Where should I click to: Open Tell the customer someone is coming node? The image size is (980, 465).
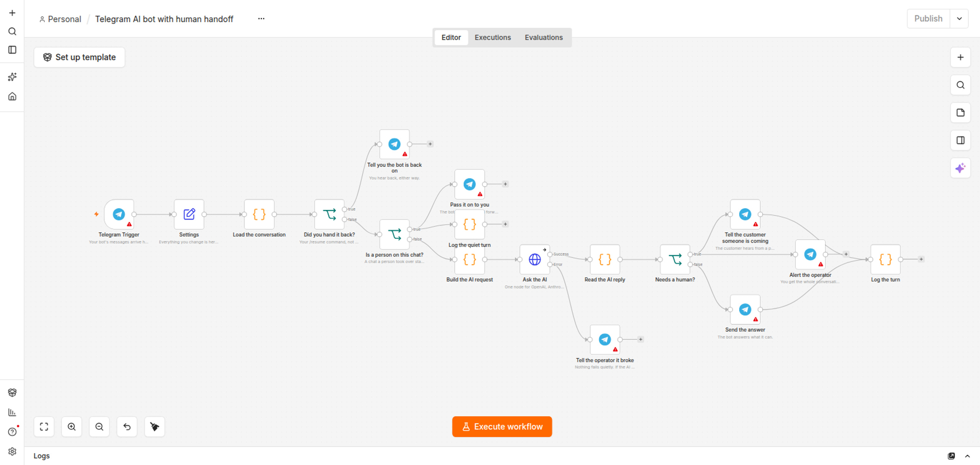pos(745,214)
